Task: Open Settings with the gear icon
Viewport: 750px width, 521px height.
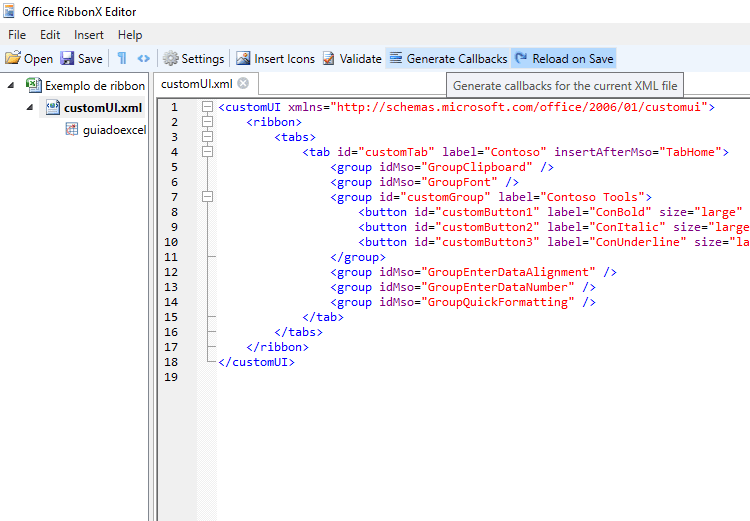Action: [x=171, y=59]
